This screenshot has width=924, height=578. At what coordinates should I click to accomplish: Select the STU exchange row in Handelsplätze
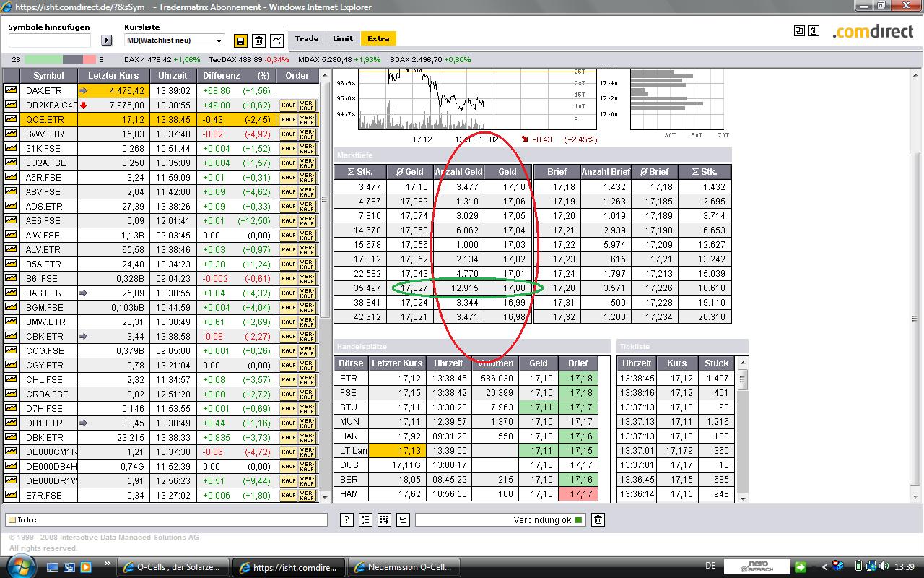(466, 407)
